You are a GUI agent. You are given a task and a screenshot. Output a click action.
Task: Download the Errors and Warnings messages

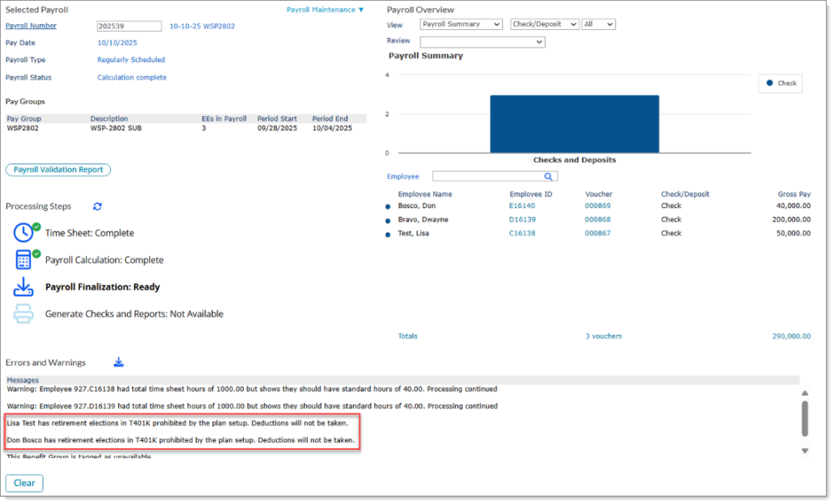119,362
